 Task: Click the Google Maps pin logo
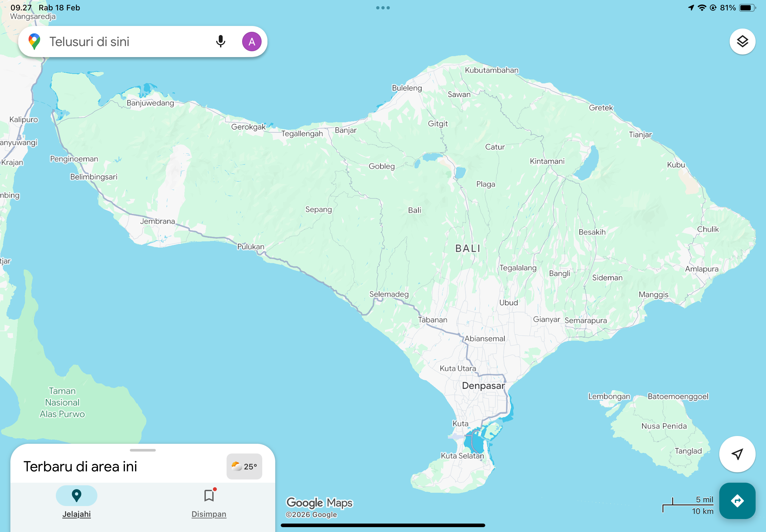pos(34,42)
